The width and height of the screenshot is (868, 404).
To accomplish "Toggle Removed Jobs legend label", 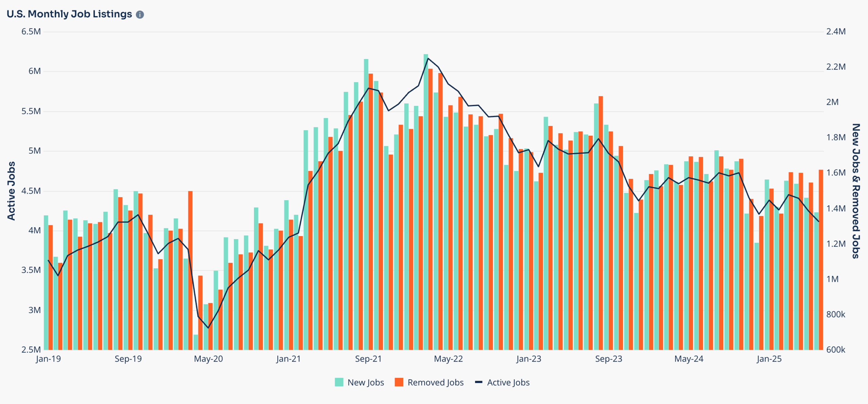I will (x=435, y=383).
